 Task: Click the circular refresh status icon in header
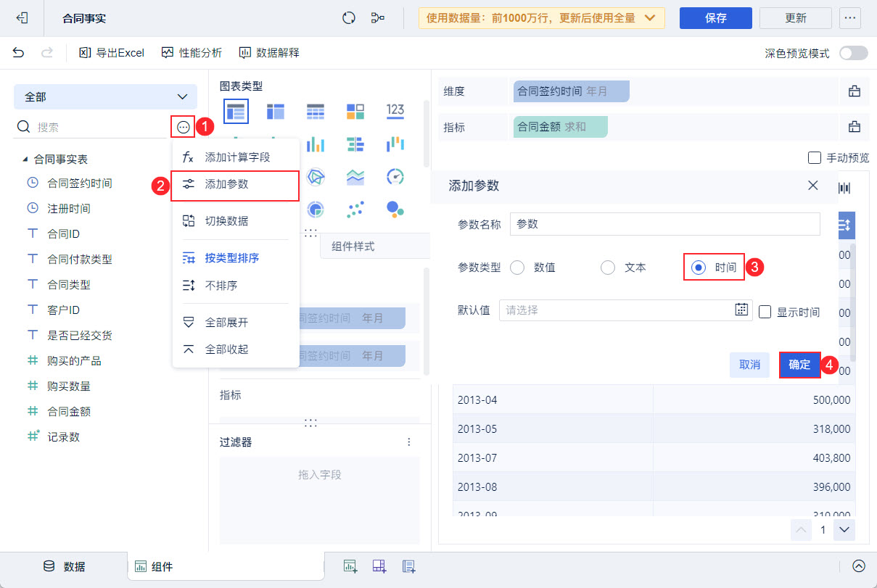(x=349, y=18)
